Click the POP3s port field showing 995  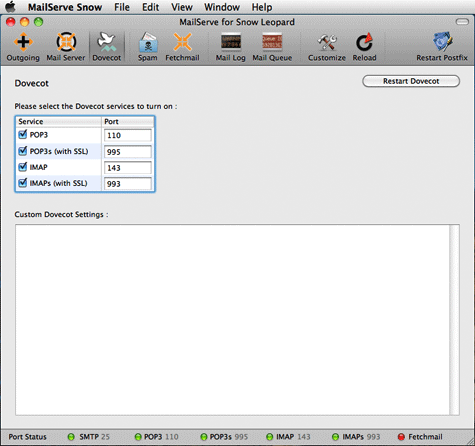coord(128,152)
